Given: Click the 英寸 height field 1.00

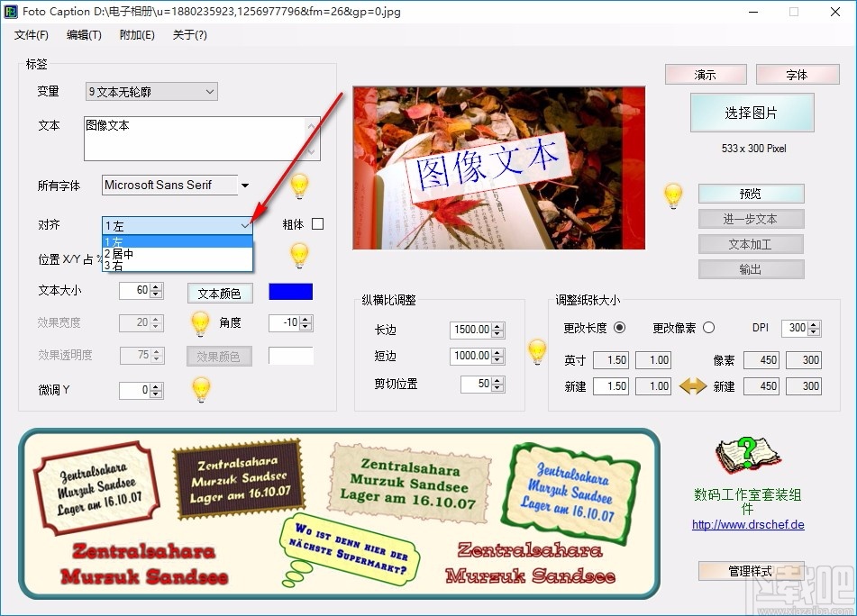Looking at the screenshot, I should [653, 360].
